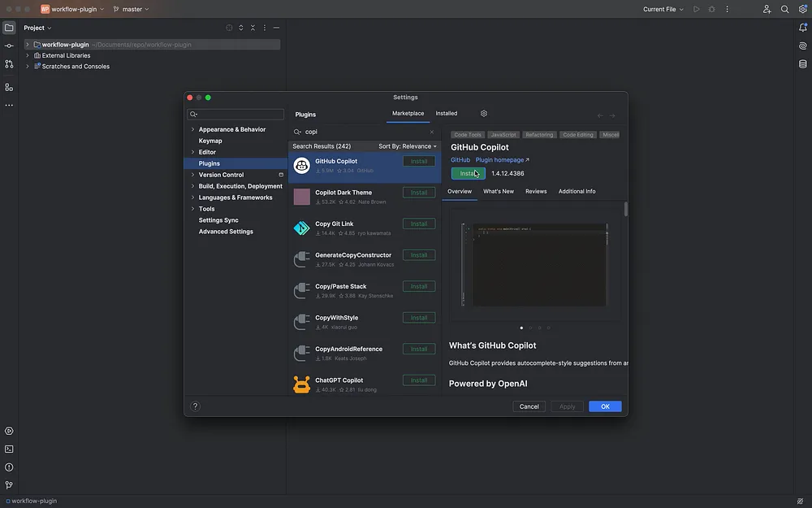Open the Reviews tab
Image resolution: width=812 pixels, height=508 pixels.
pyautogui.click(x=536, y=191)
